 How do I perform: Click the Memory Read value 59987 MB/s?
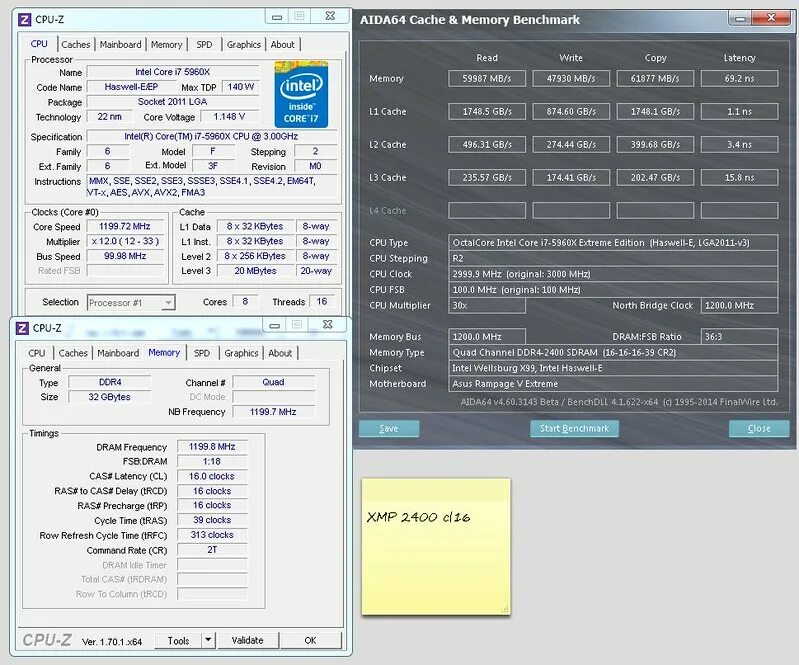pos(487,78)
